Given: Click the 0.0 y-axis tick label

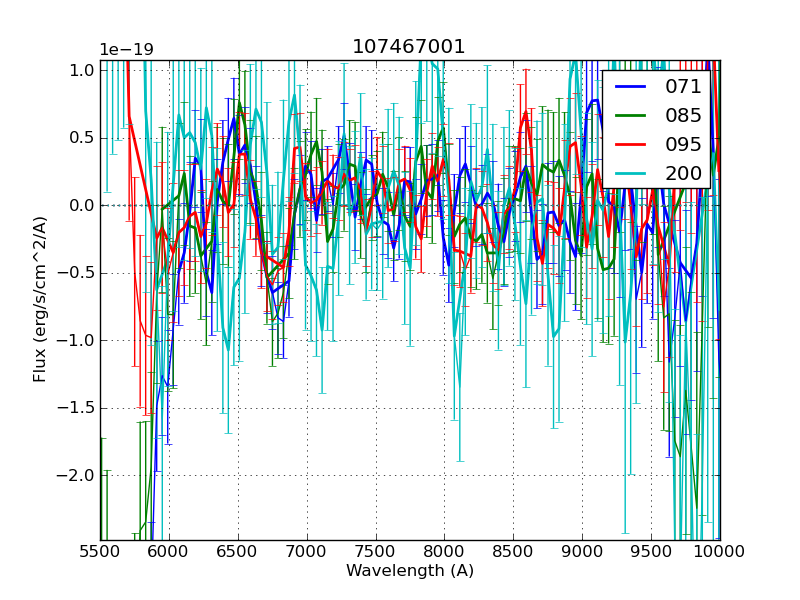Looking at the screenshot, I should pos(82,205).
